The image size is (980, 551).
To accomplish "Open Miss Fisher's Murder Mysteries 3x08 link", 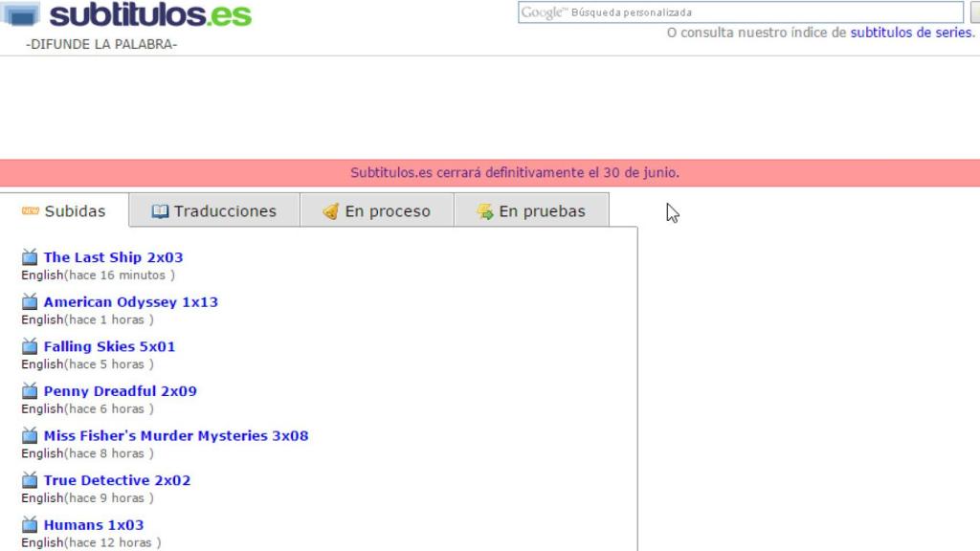I will (176, 436).
